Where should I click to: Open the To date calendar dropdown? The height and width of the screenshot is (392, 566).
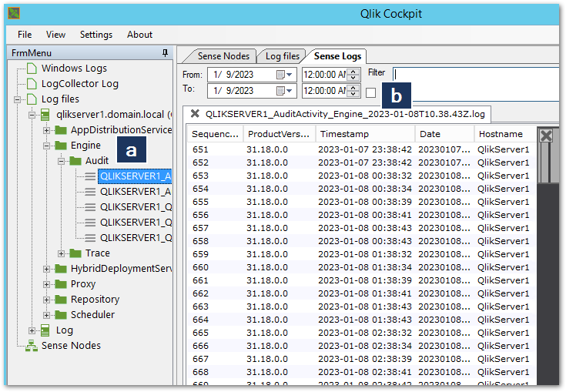(x=284, y=91)
